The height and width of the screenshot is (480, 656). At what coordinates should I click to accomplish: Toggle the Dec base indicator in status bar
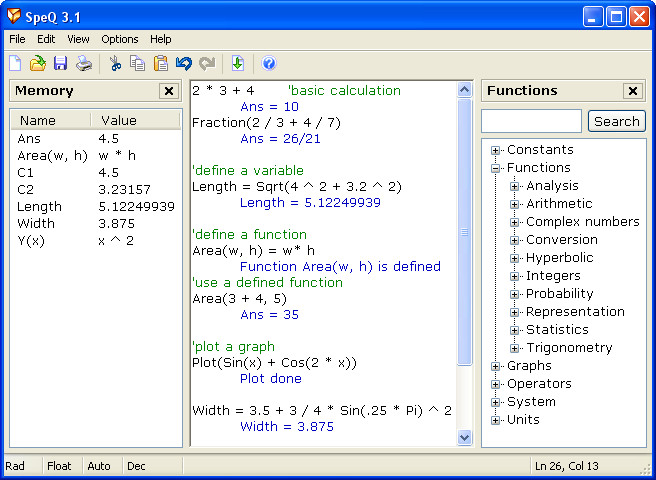tap(137, 466)
